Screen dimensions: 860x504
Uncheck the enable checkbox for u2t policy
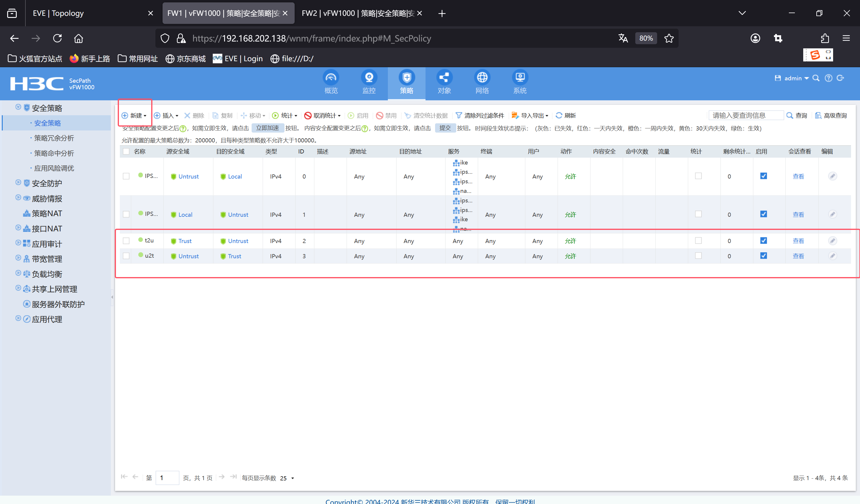[x=763, y=256]
